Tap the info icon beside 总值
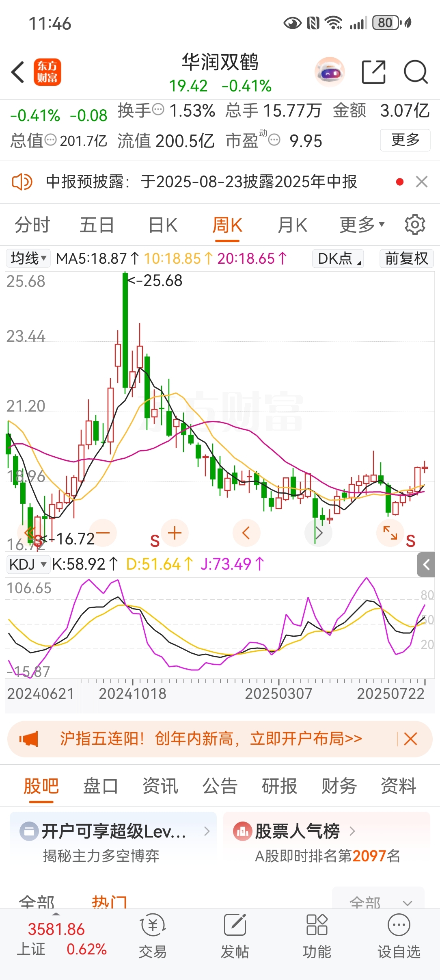 [x=50, y=140]
